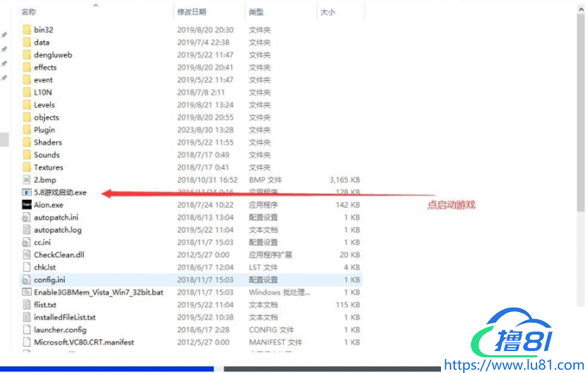
Task: Click the top pinned item icon in sidebar
Action: pos(4,35)
